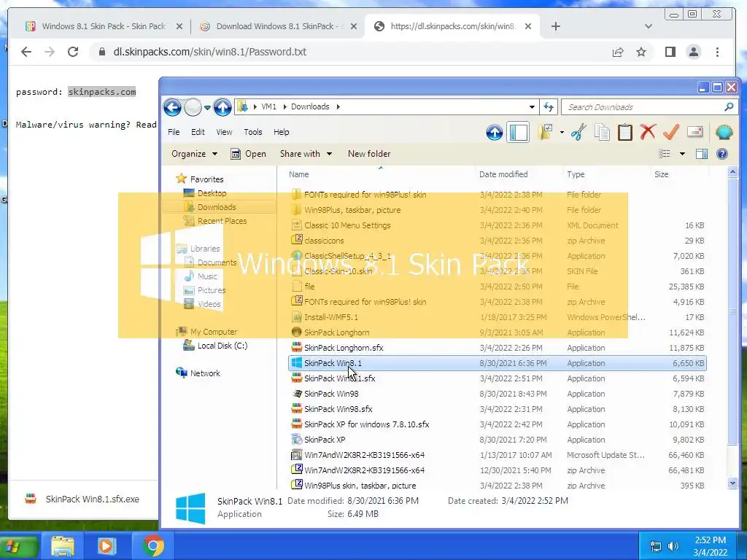Click the Explorer Forward navigation button
Image resolution: width=747 pixels, height=560 pixels.
pos(193,107)
